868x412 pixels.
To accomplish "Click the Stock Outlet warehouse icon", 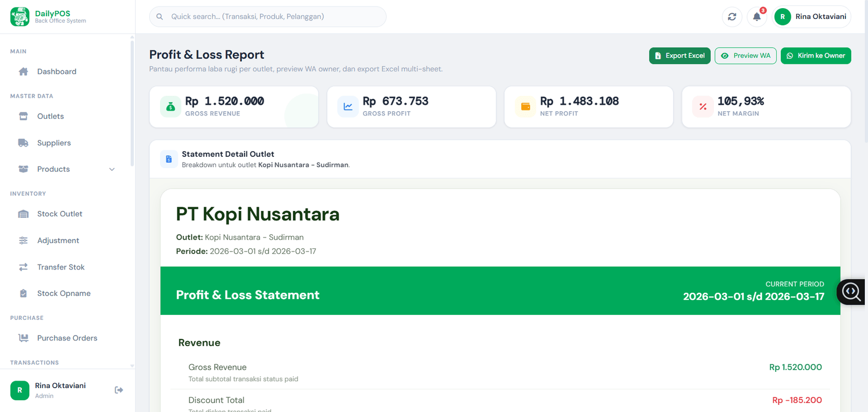I will [23, 214].
